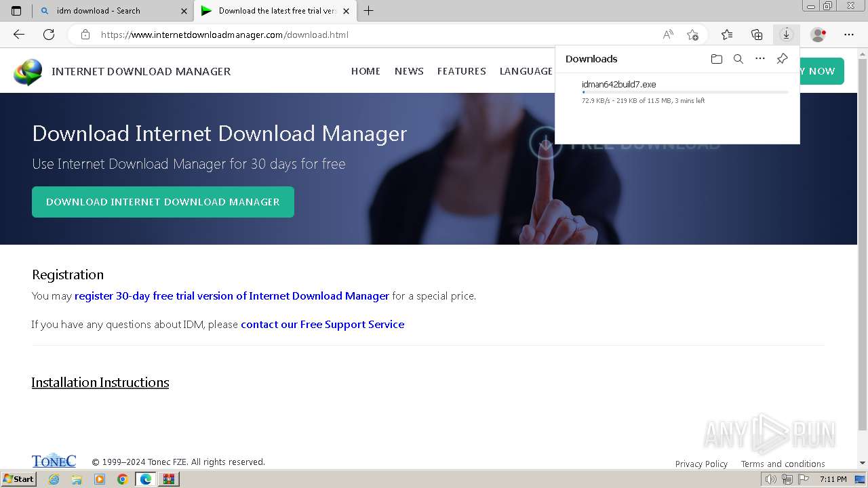868x488 pixels.
Task: Open the NEWS menu item
Action: point(409,71)
